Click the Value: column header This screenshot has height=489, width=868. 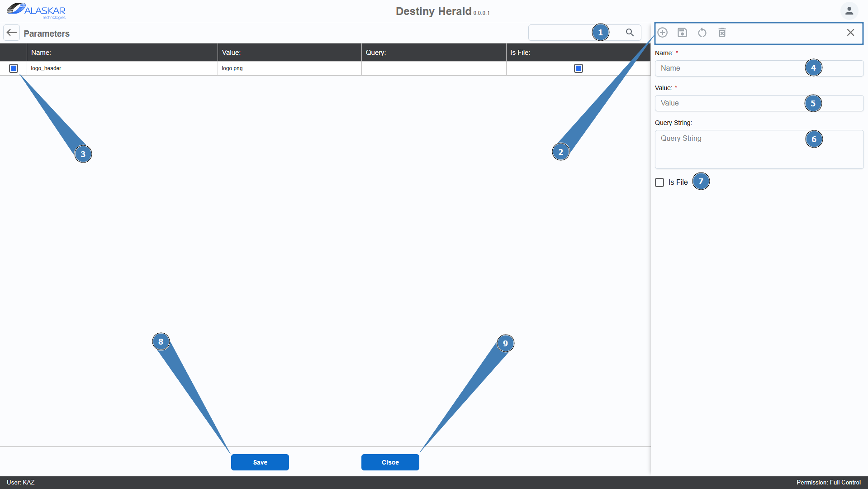pyautogui.click(x=289, y=53)
